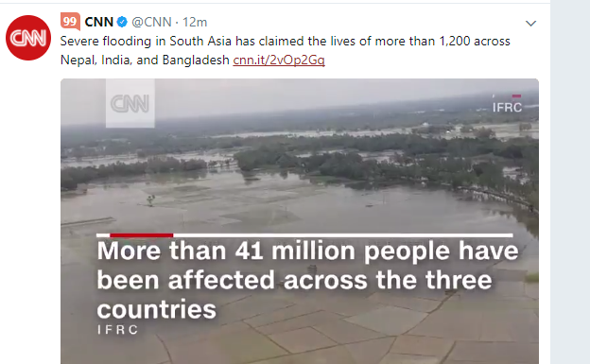Click the IFRC logo in video corner
The width and height of the screenshot is (590, 364).
[507, 104]
